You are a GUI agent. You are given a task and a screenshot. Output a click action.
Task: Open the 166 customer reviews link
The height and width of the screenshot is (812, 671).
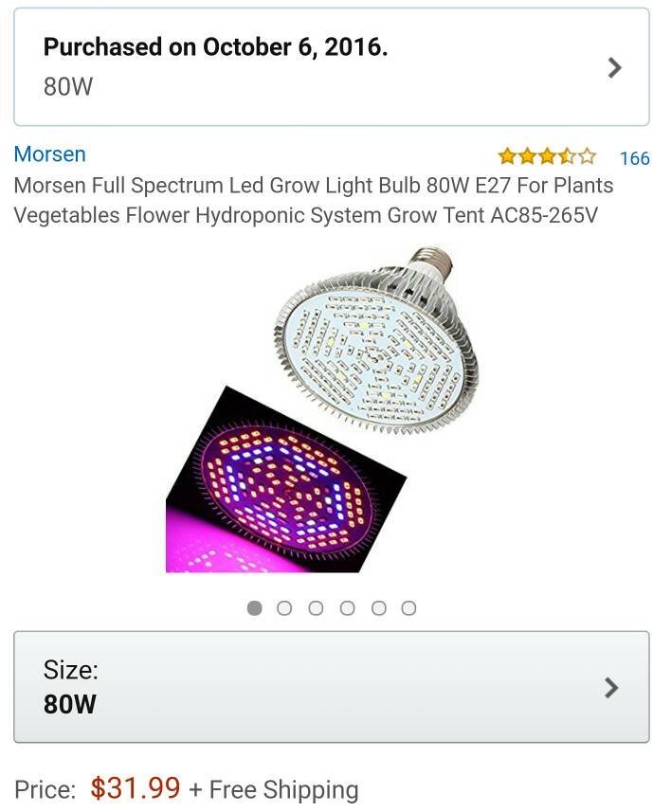[635, 158]
